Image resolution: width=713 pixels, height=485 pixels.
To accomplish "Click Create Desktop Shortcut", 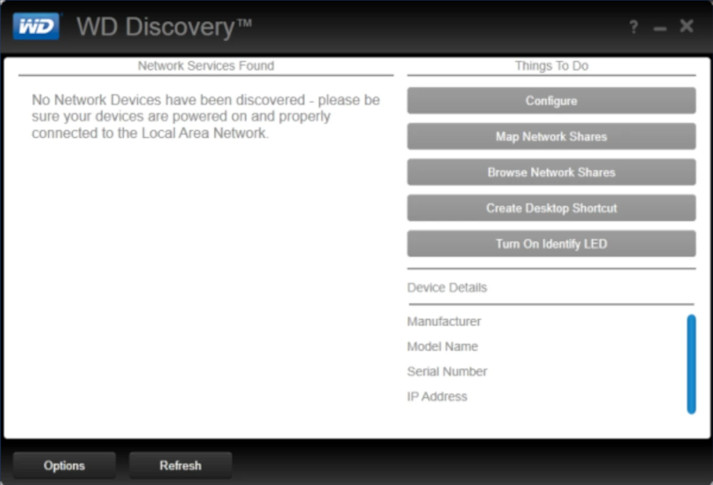I will tap(551, 208).
